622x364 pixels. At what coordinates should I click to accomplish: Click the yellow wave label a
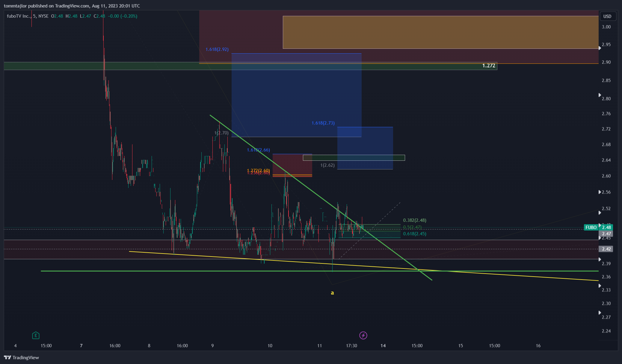tap(332, 293)
